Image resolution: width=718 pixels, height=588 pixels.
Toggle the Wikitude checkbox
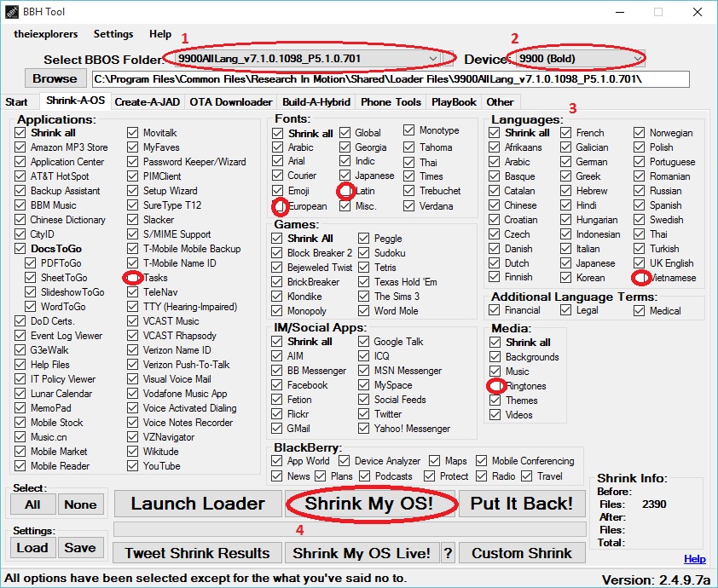coord(133,451)
